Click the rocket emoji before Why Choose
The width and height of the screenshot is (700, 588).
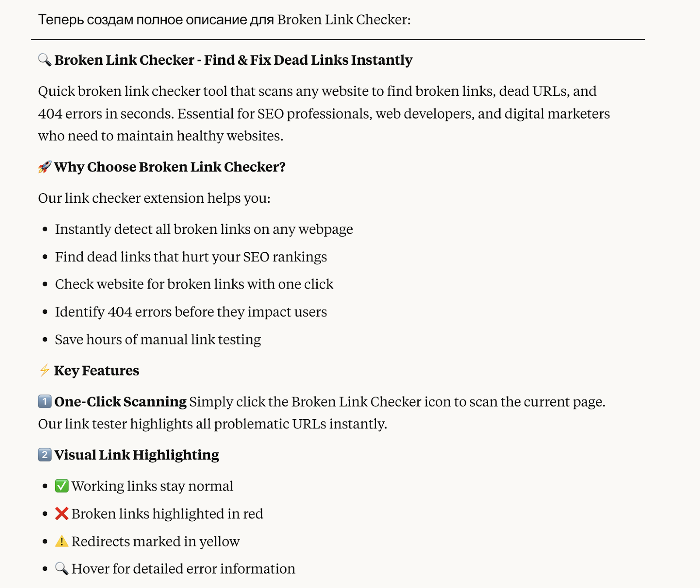[x=45, y=167]
